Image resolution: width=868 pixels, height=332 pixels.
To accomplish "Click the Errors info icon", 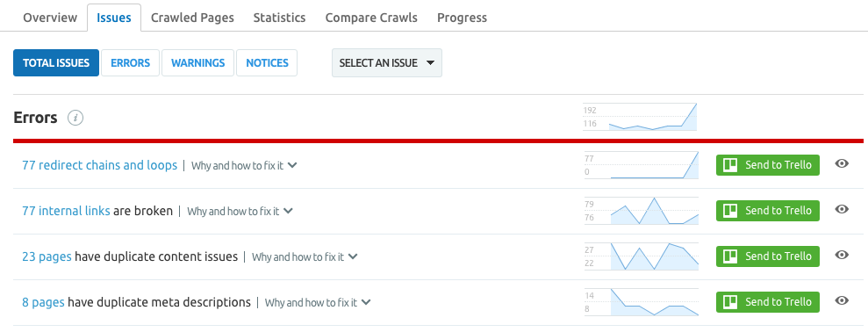I will 75,118.
